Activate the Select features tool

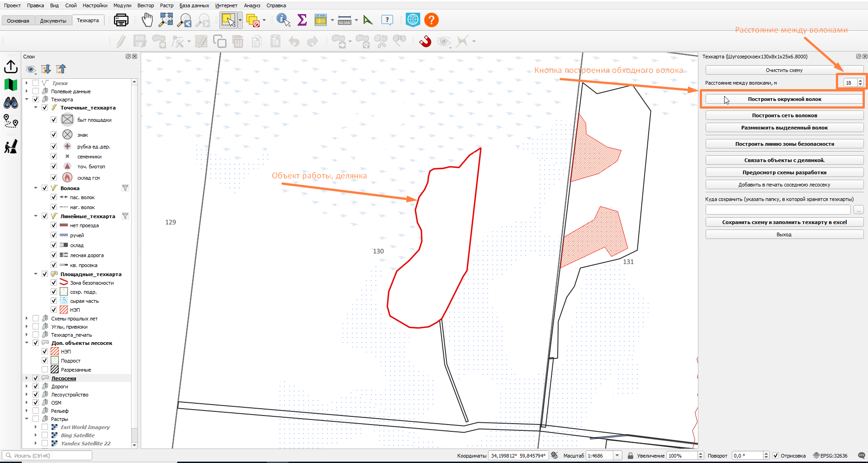pyautogui.click(x=228, y=20)
